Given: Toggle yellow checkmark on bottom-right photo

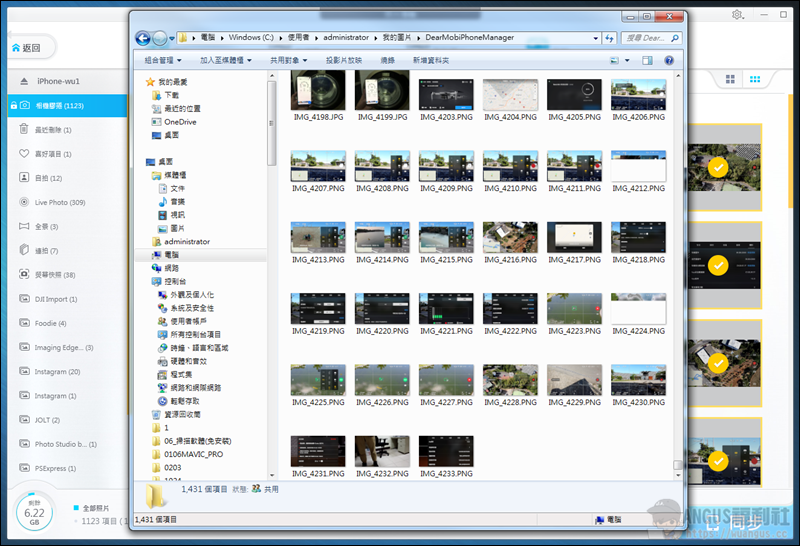Looking at the screenshot, I should click(x=717, y=461).
